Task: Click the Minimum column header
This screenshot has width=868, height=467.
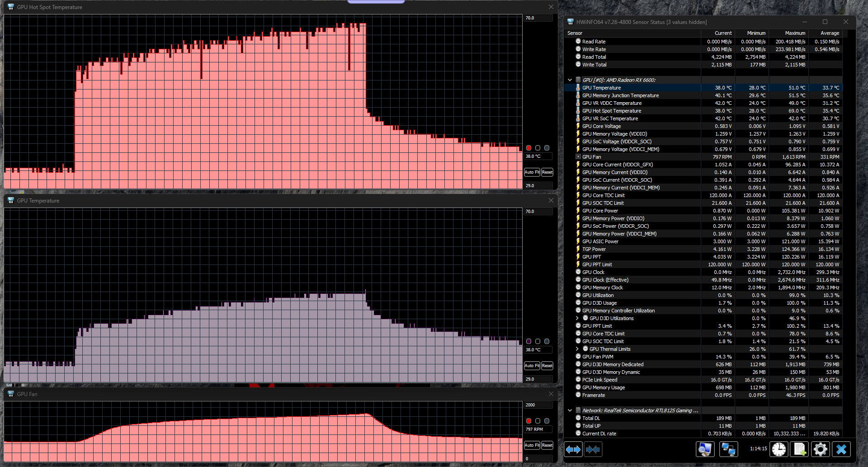Action: point(752,33)
